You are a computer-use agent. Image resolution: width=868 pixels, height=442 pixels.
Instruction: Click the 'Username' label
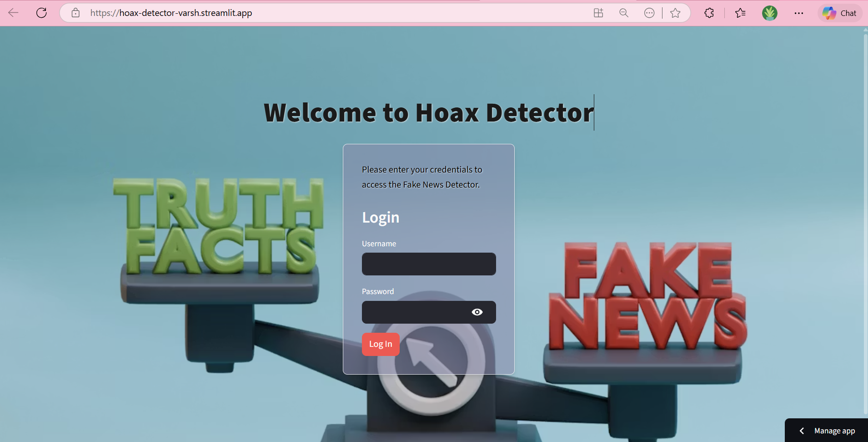379,244
